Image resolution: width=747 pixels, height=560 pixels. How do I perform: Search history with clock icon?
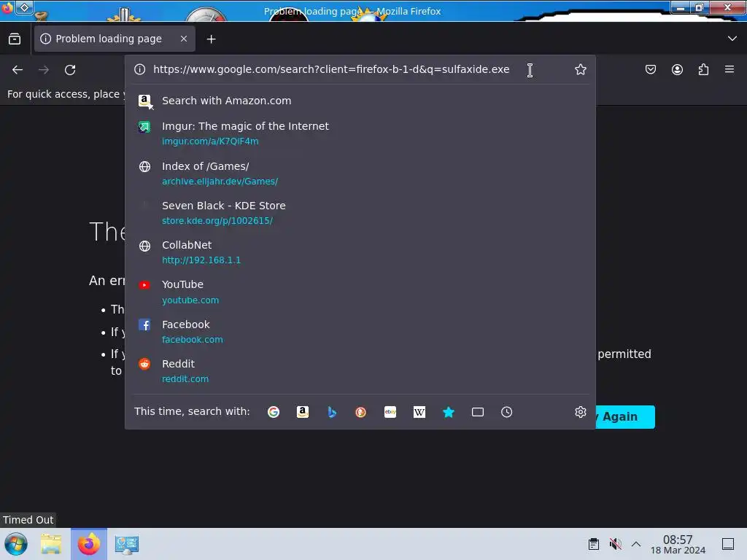(x=506, y=412)
